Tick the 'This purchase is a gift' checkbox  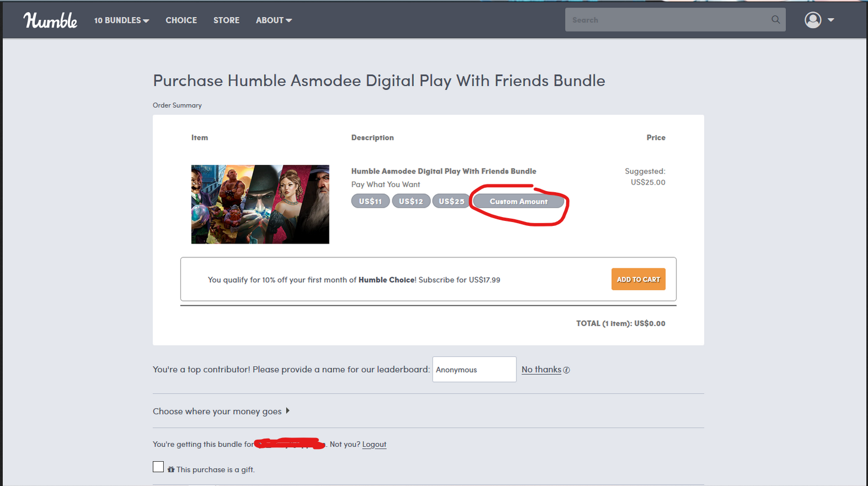158,467
